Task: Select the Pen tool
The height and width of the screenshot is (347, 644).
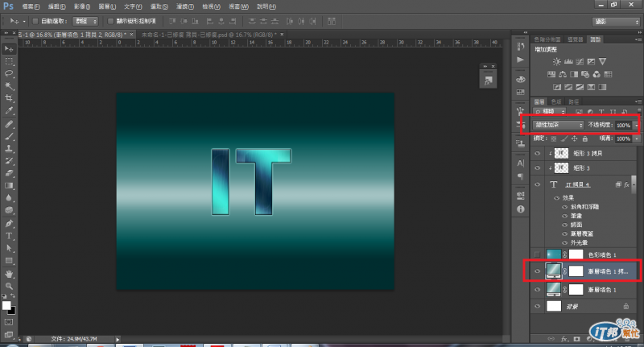Action: [x=9, y=223]
